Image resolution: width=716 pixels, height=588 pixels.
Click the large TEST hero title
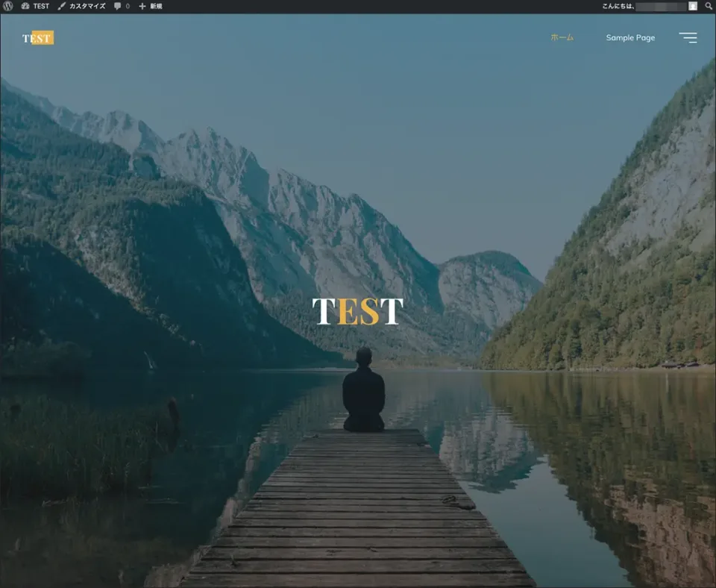pos(357,311)
